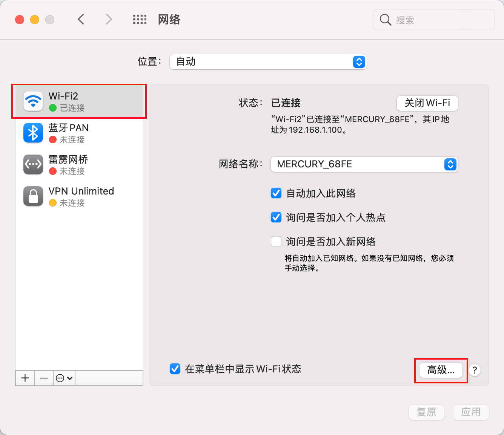Select the Thunderbolt bridge icon
The height and width of the screenshot is (435, 504).
coord(33,164)
